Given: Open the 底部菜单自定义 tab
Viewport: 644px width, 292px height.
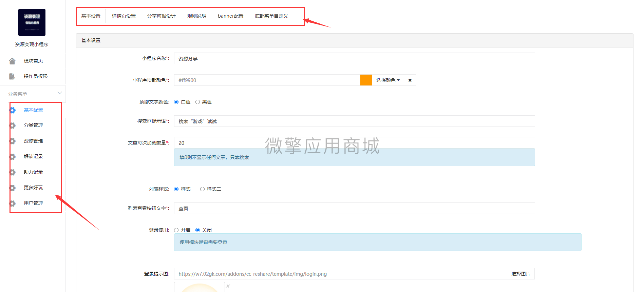Looking at the screenshot, I should click(x=271, y=16).
